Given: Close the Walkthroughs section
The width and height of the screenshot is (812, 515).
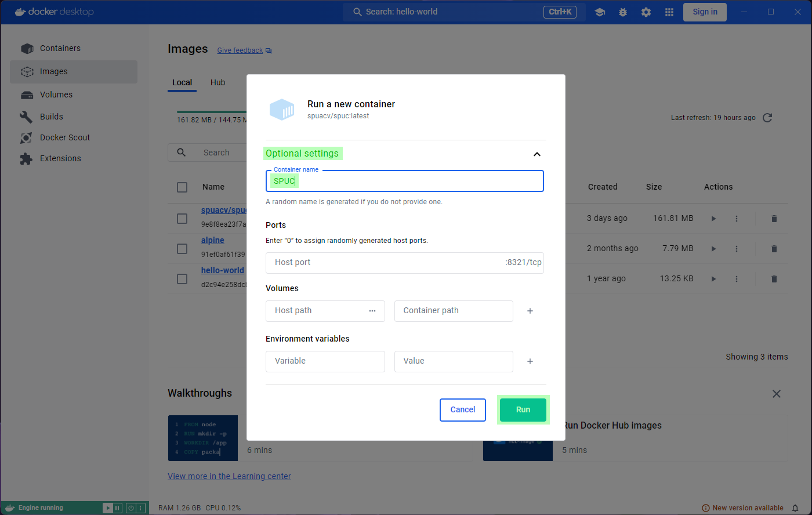Looking at the screenshot, I should click(777, 394).
